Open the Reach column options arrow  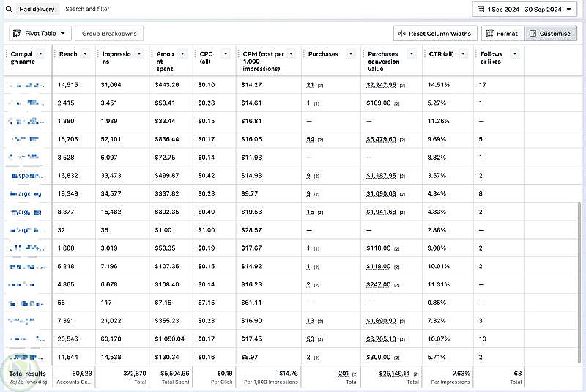[x=85, y=54]
